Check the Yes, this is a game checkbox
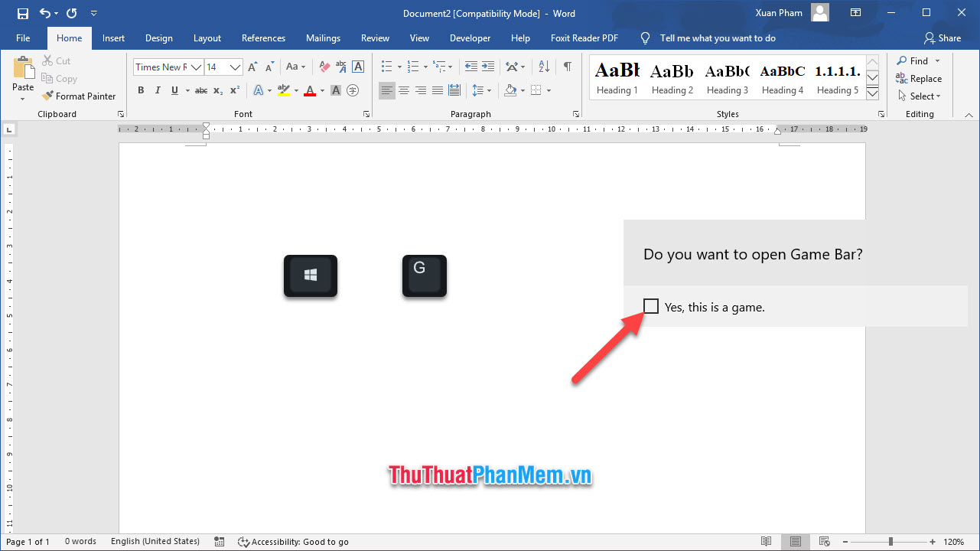The height and width of the screenshot is (551, 980). click(x=651, y=306)
